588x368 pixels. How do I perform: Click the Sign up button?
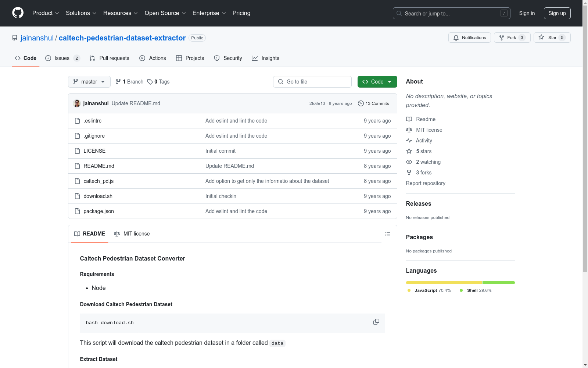click(x=557, y=13)
